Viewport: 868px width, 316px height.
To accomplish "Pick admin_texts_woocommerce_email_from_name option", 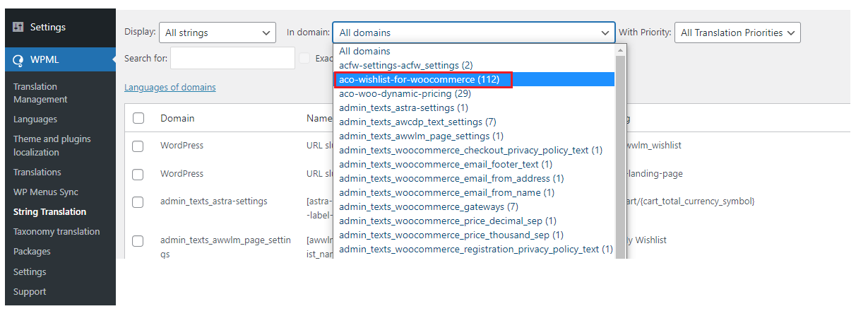I will coord(474,192).
